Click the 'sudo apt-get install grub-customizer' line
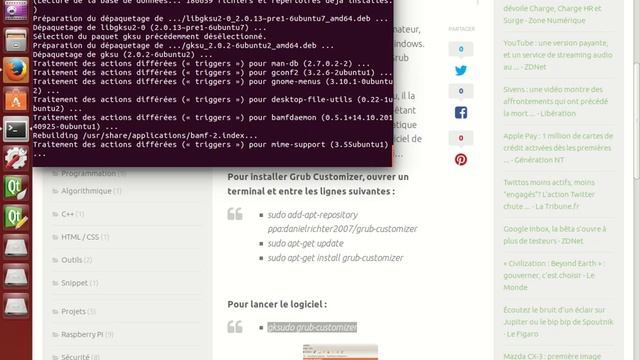Image resolution: width=640 pixels, height=360 pixels. point(335,258)
